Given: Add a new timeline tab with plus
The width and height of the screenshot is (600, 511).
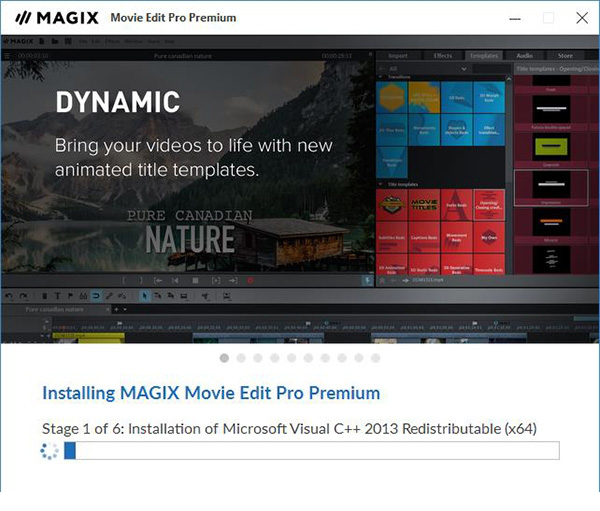Looking at the screenshot, I should (x=116, y=309).
